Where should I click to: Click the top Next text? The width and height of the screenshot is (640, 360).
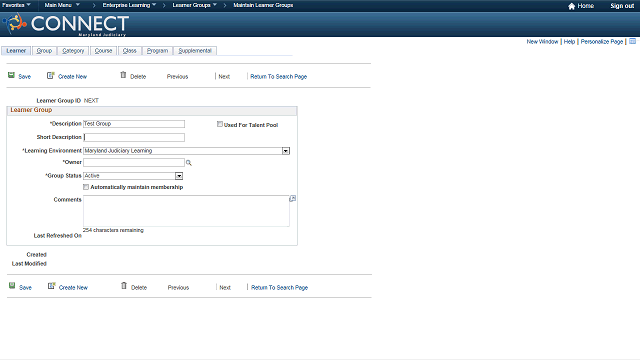224,77
